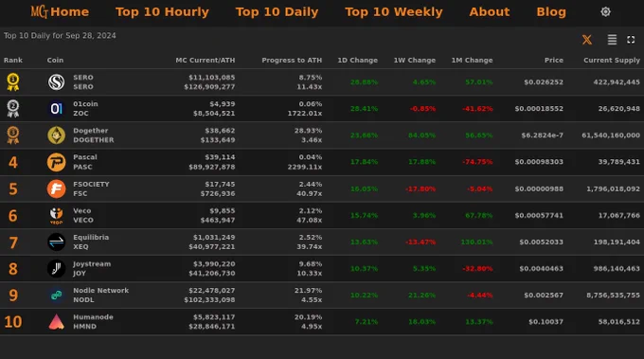Click the Nodle Network logo
Image resolution: width=644 pixels, height=359 pixels.
pyautogui.click(x=56, y=295)
